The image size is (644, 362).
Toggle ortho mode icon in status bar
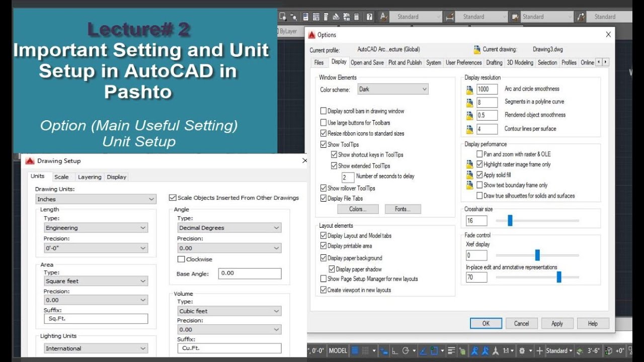coord(395,350)
